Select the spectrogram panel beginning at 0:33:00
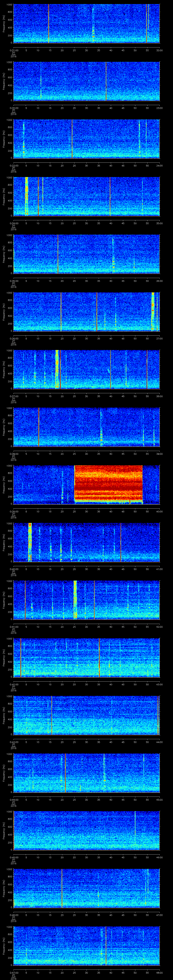This screenshot has height=980, width=173. (x=86, y=139)
